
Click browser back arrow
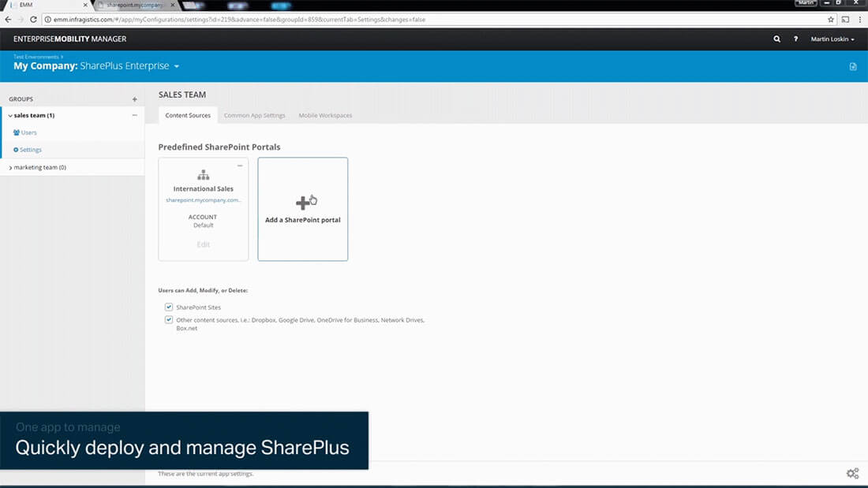[8, 20]
